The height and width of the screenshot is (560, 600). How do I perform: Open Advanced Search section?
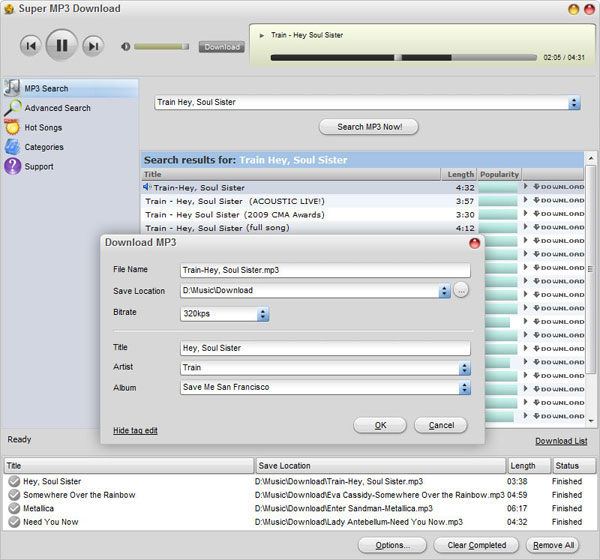(57, 108)
